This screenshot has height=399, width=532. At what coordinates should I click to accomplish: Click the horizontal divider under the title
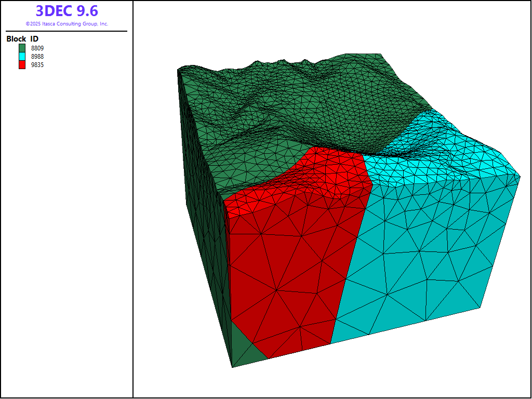pos(66,31)
